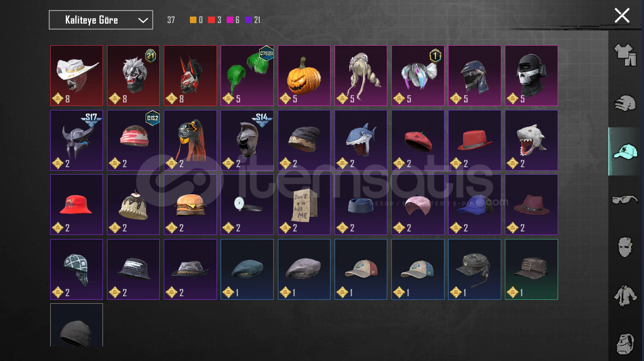Select the orange rarity color filter
Viewport: 644px width, 361px height.
(193, 20)
